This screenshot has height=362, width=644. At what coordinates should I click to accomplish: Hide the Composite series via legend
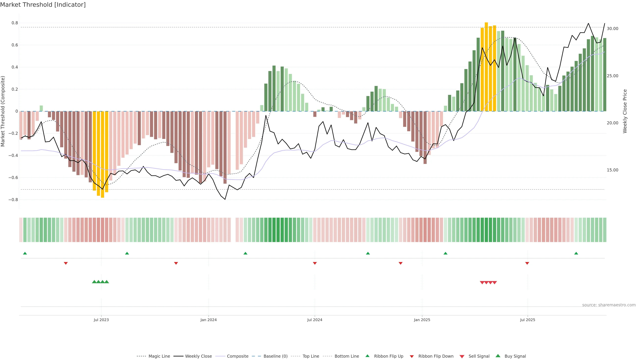point(237,356)
